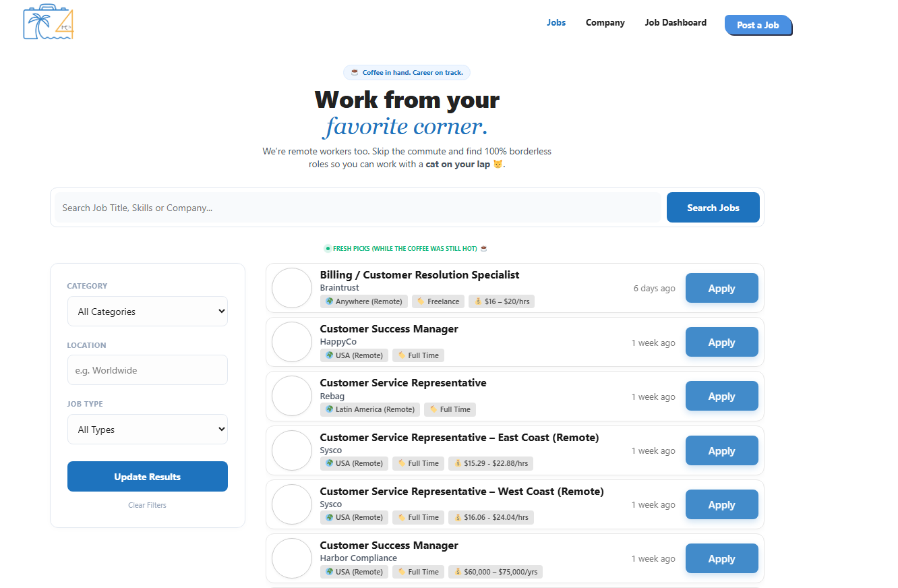Viewport: 898px width, 588px height.
Task: Click the Rebag company logo placeholder
Action: tap(292, 396)
